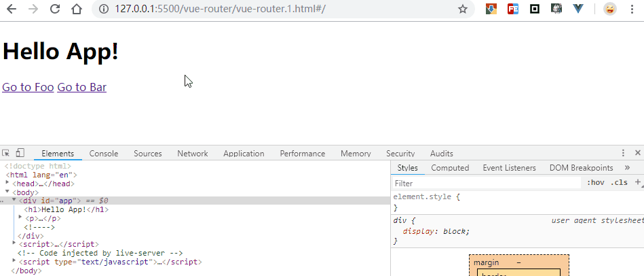The image size is (644, 276).
Task: Open DevTools customize three-dot menu
Action: tap(623, 153)
